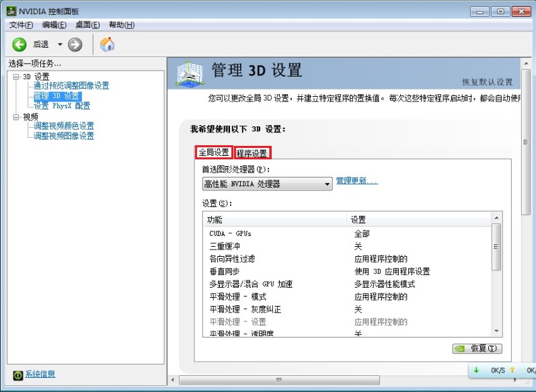Click the 全部 value for CUDA - GPUs

[x=362, y=234]
